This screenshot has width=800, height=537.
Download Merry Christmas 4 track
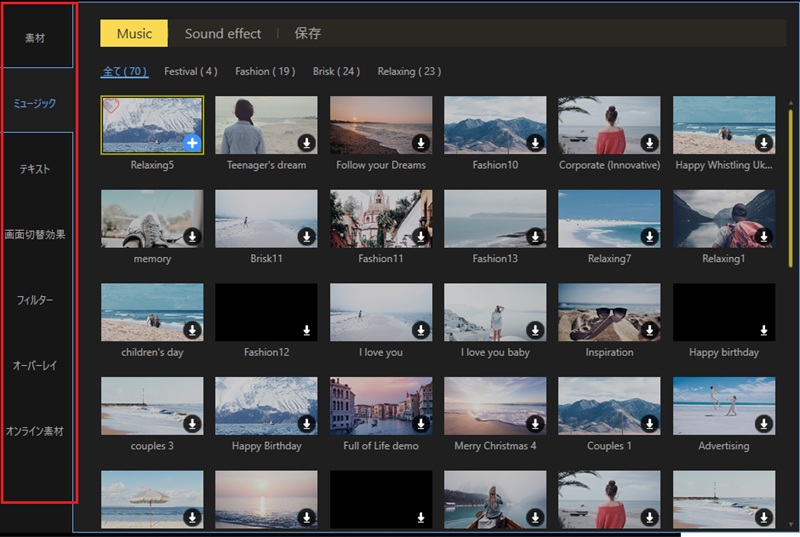[x=535, y=423]
